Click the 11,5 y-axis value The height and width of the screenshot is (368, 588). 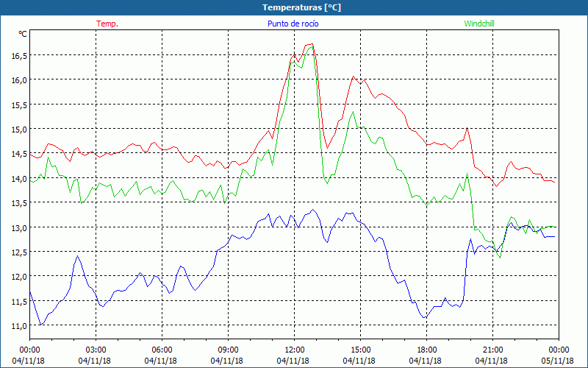[x=19, y=302]
